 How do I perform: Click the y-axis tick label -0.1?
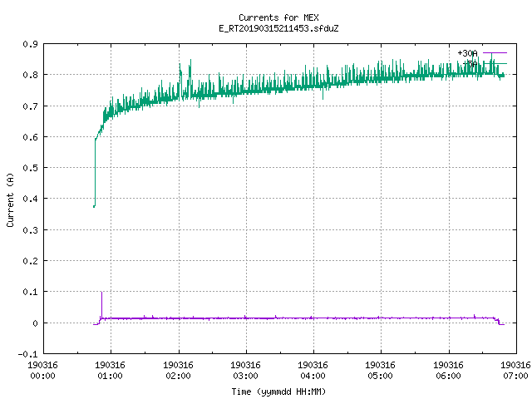pyautogui.click(x=27, y=354)
